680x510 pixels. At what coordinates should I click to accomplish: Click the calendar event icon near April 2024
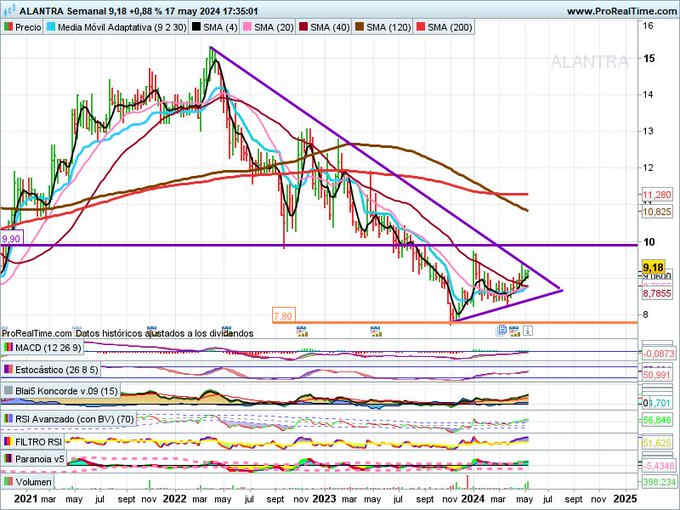[514, 331]
